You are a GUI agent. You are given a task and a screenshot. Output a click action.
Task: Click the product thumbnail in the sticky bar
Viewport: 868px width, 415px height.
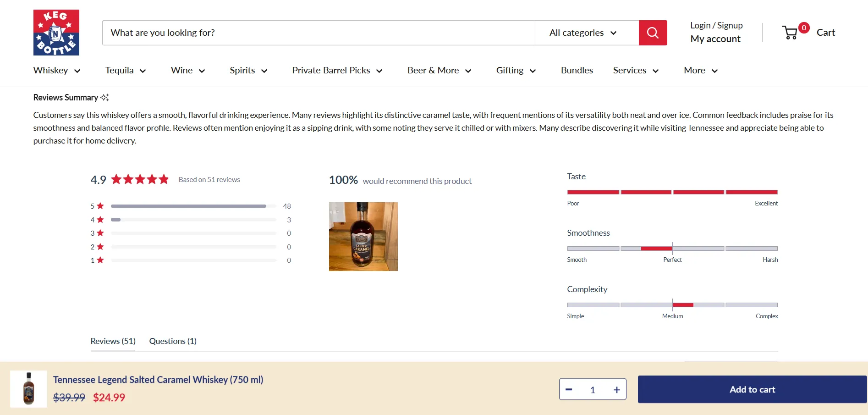click(x=28, y=389)
